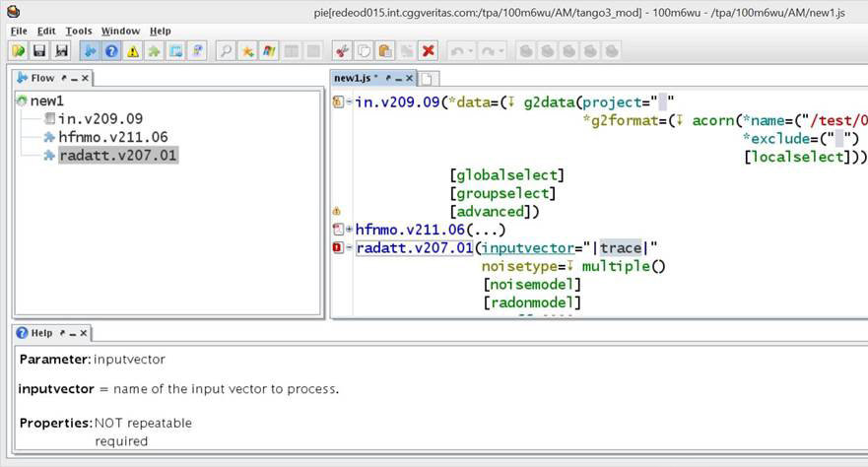Image resolution: width=868 pixels, height=467 pixels.
Task: Detach the Flow panel with pin icon
Action: [x=64, y=78]
